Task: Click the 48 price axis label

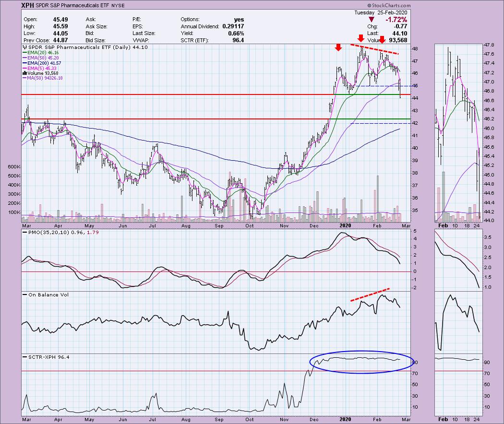Action: point(415,48)
